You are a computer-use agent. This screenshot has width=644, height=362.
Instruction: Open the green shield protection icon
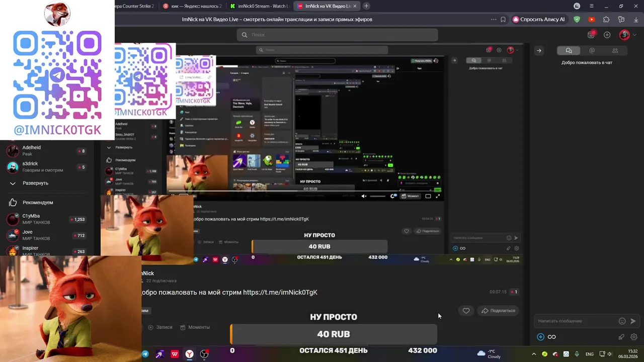(577, 20)
